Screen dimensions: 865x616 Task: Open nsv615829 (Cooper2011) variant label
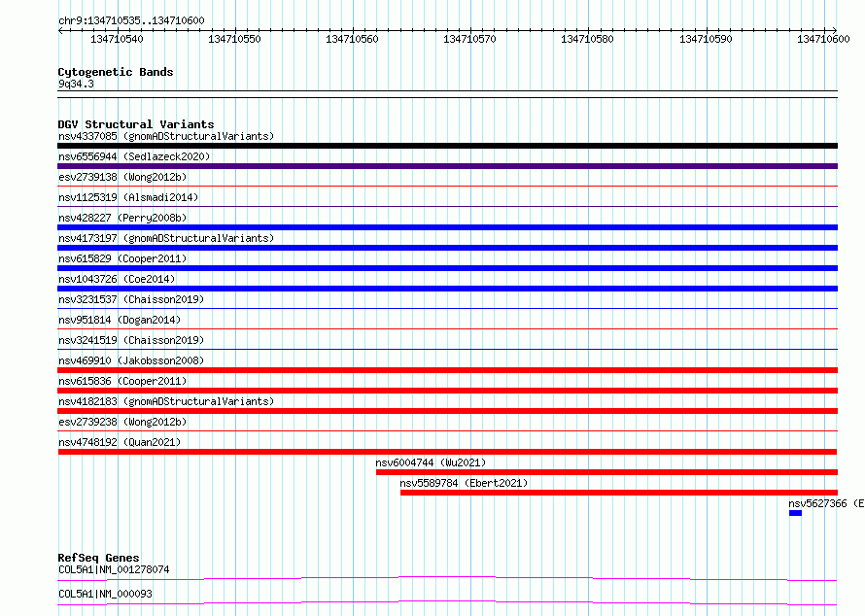[x=122, y=258]
